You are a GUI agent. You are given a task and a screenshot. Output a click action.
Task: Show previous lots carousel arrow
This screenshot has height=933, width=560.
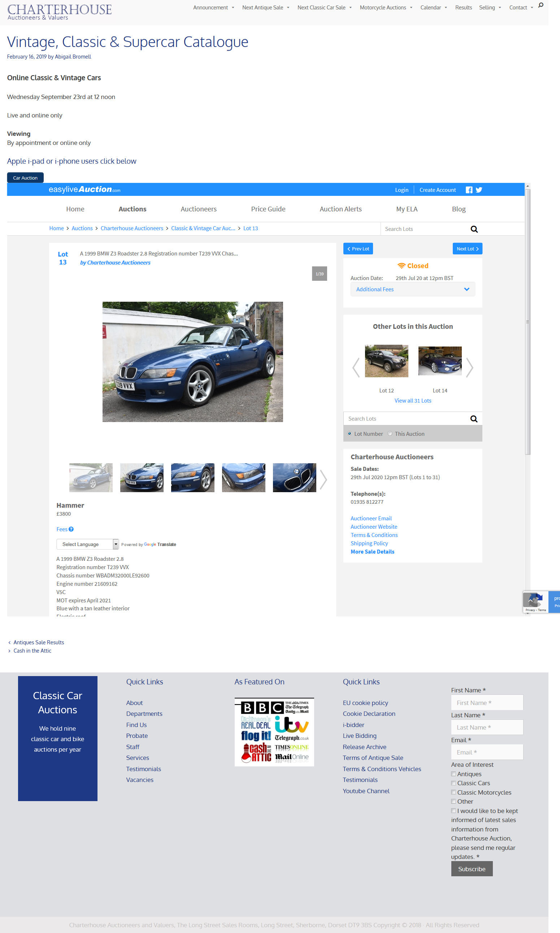pos(356,367)
